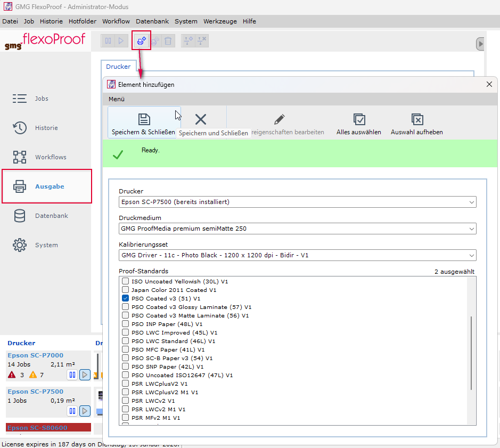Screen dimensions: 500x448
Task: Expand the Kalibrierungsset selection list
Action: point(472,255)
